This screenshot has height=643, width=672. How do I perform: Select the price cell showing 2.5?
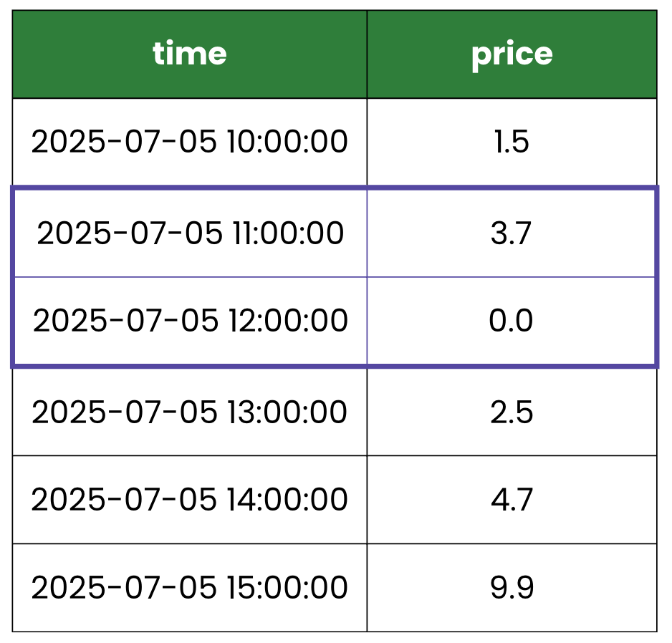[x=512, y=412]
